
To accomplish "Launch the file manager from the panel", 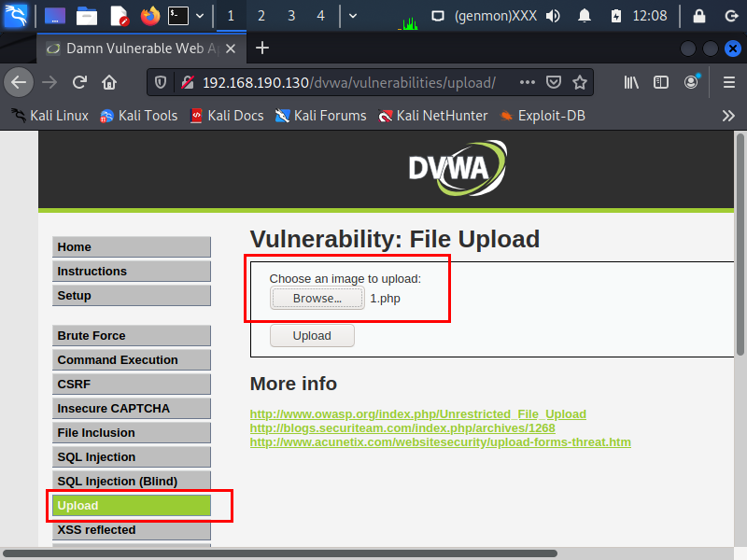I will pyautogui.click(x=87, y=16).
